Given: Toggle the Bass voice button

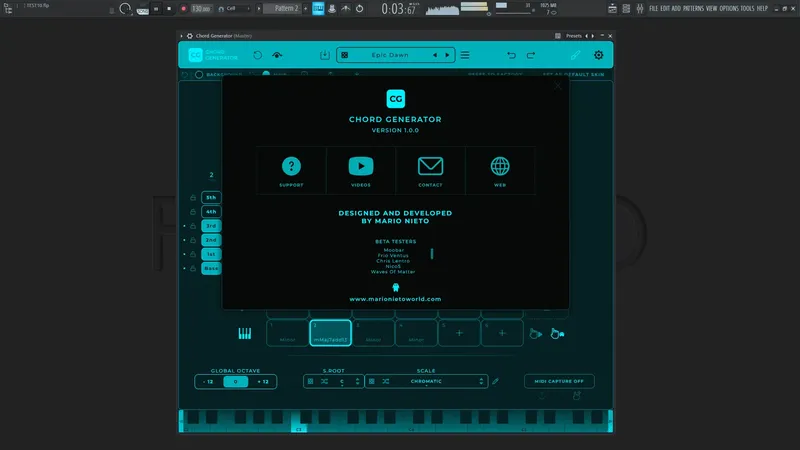Looking at the screenshot, I should 211,268.
